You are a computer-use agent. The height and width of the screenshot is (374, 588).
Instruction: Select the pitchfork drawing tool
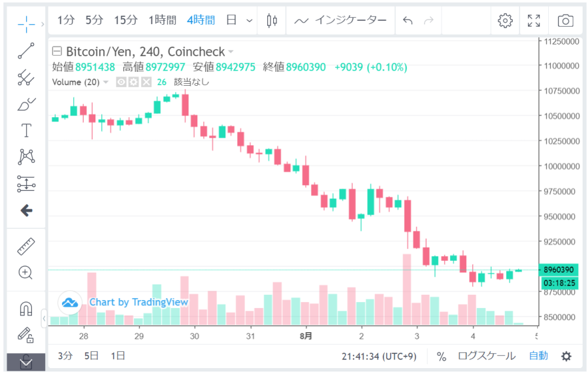coord(26,77)
